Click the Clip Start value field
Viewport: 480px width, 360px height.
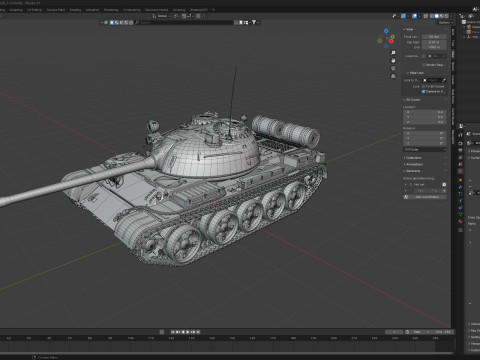tap(434, 42)
